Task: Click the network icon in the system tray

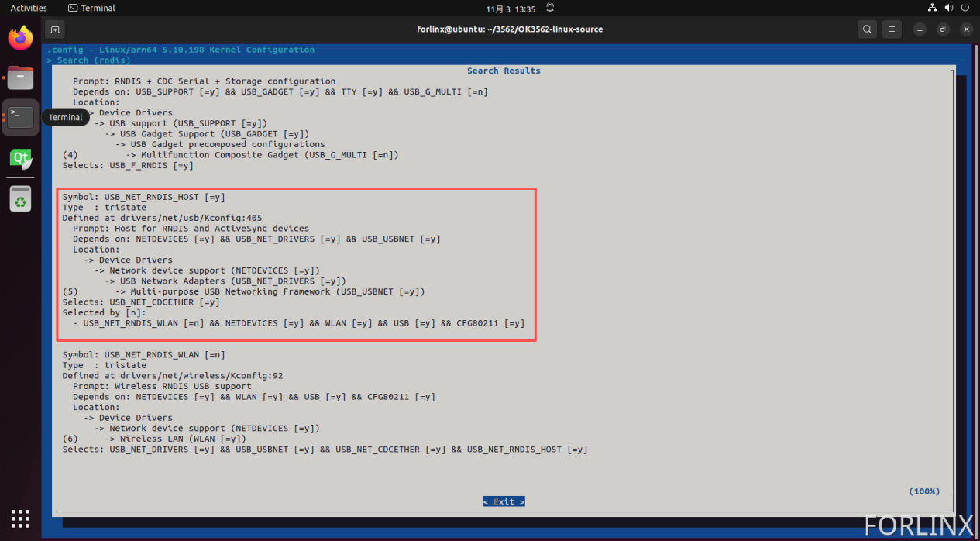Action: point(933,8)
